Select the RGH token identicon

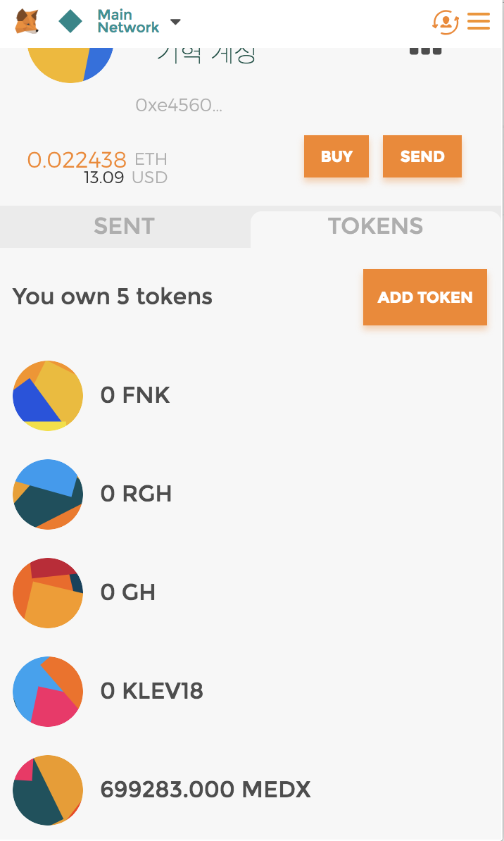tap(48, 494)
